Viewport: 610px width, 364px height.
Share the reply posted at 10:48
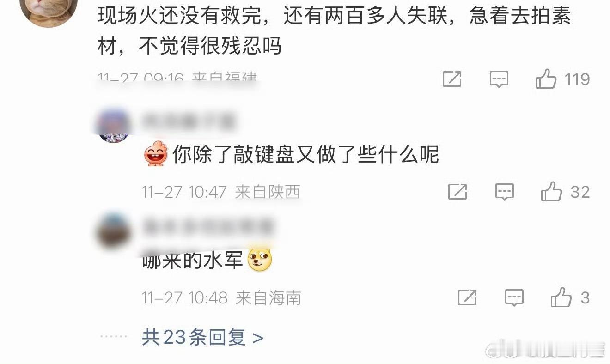point(467,297)
